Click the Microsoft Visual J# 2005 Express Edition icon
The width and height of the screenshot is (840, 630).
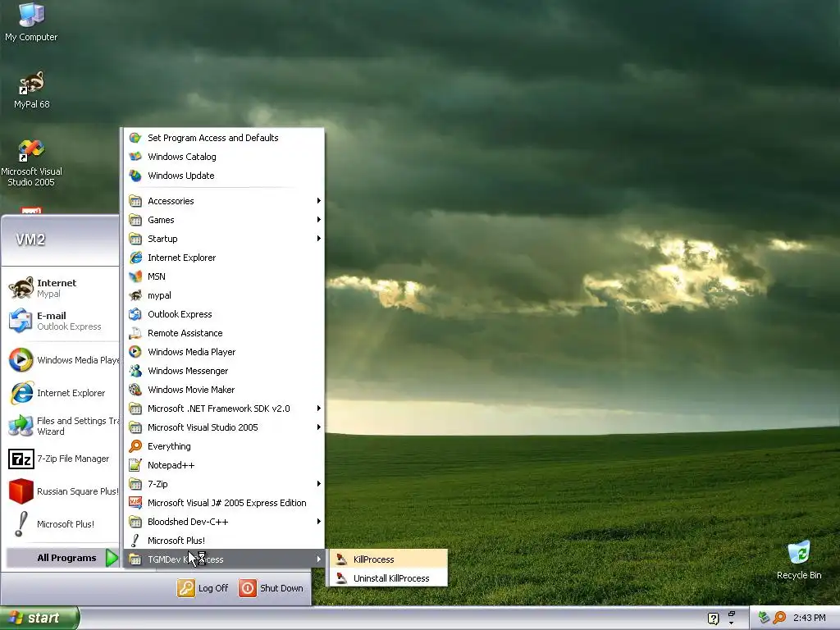coord(135,503)
